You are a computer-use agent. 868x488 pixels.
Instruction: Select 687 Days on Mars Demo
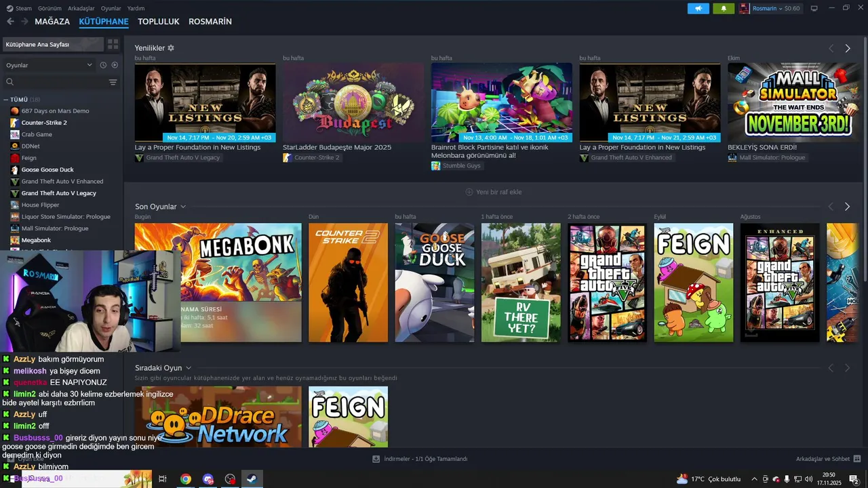[x=55, y=110]
